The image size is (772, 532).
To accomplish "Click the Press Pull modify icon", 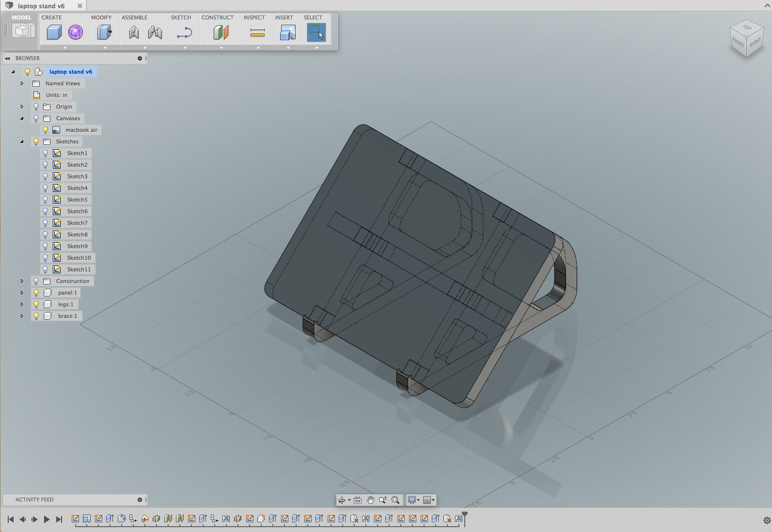I will [104, 32].
